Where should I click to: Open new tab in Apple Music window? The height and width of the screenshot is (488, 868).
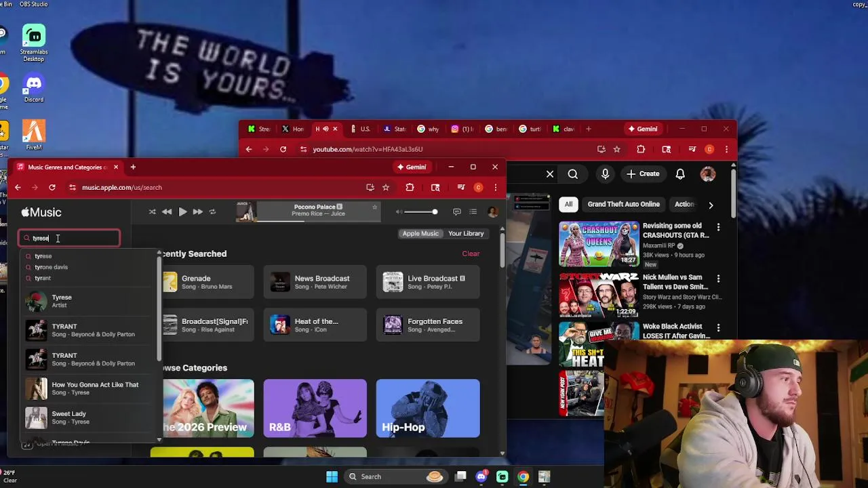coord(133,167)
